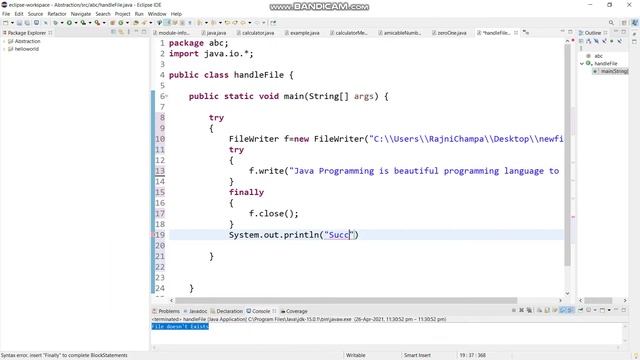Open the Refactor menu
This screenshot has width=640, height=360.
click(57, 14)
